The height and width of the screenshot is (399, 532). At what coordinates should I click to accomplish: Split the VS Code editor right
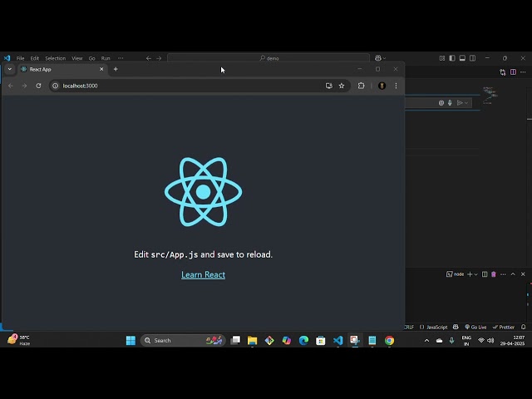(513, 72)
